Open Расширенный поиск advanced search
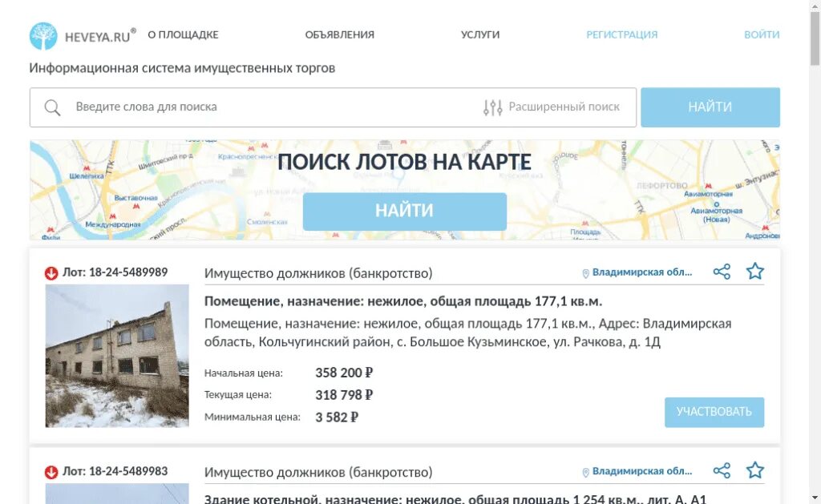 [x=564, y=107]
